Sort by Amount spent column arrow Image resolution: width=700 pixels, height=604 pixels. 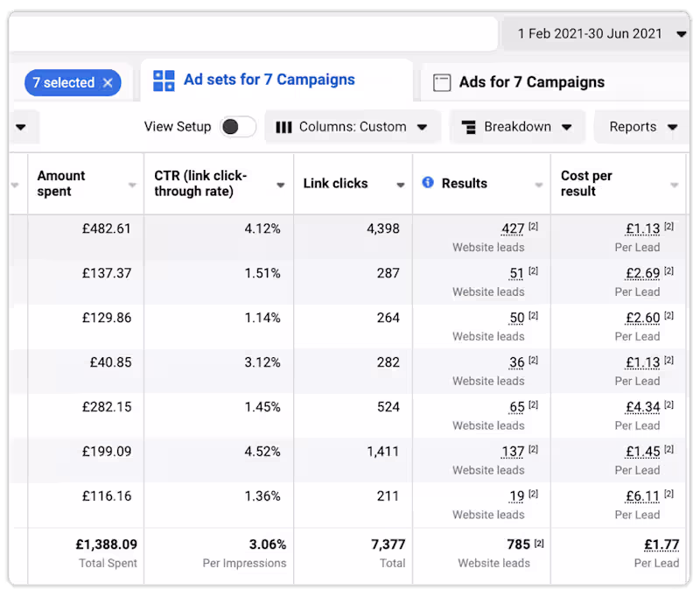click(132, 185)
